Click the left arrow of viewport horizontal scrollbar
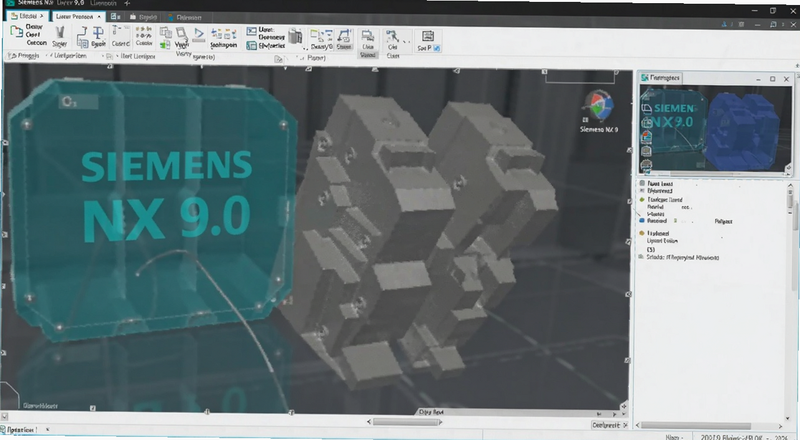Viewport: 800px width, 440px height. pyautogui.click(x=369, y=422)
